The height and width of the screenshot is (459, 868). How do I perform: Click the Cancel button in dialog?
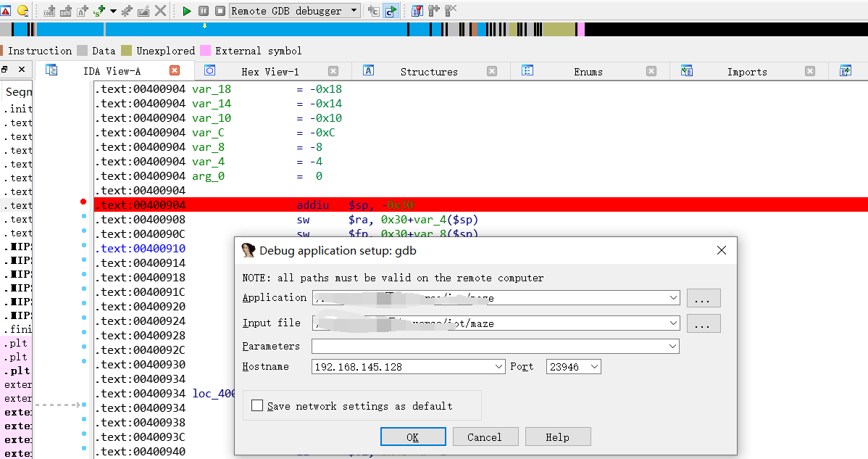485,437
